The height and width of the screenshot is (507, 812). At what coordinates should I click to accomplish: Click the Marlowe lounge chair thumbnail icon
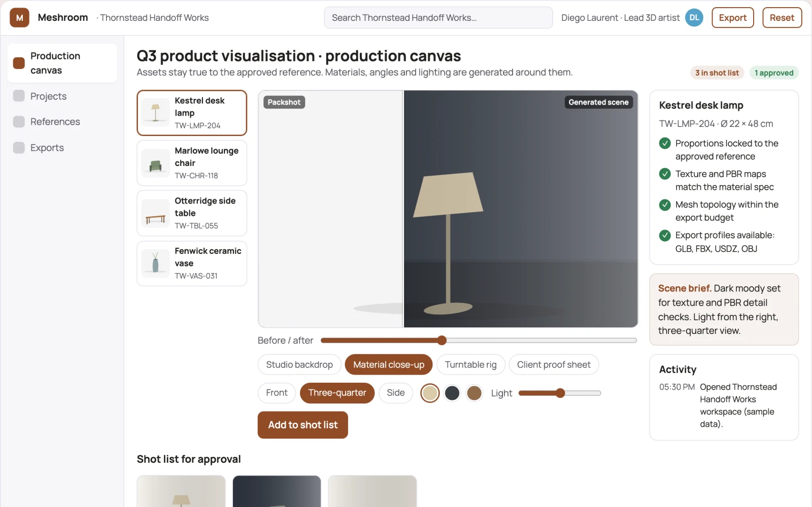coord(155,163)
